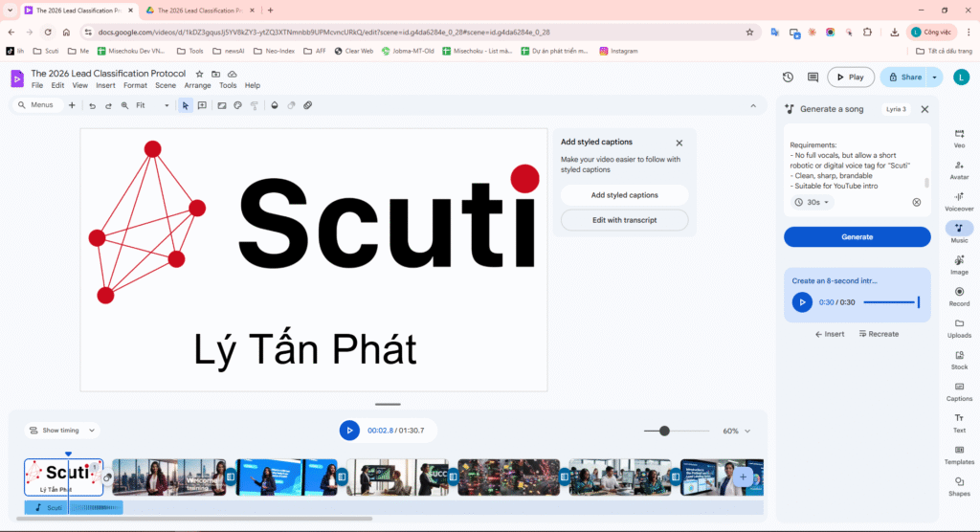Expand the Show timing dropdown
Viewport: 980px width, 532px height.
coord(62,431)
